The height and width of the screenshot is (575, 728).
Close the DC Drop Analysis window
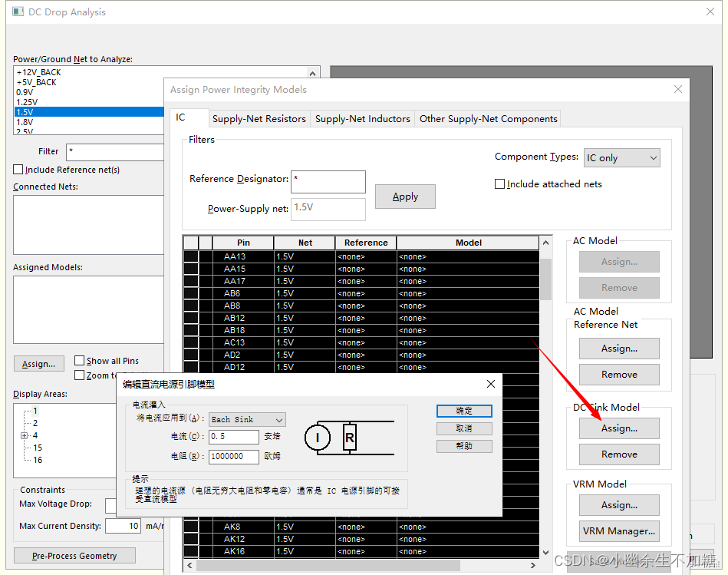coord(710,12)
